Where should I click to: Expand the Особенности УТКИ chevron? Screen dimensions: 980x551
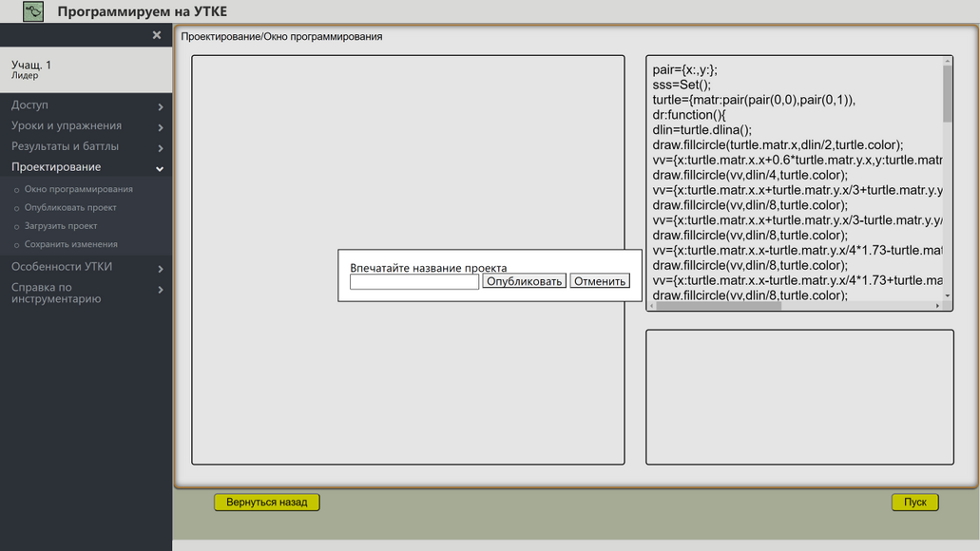click(x=161, y=269)
